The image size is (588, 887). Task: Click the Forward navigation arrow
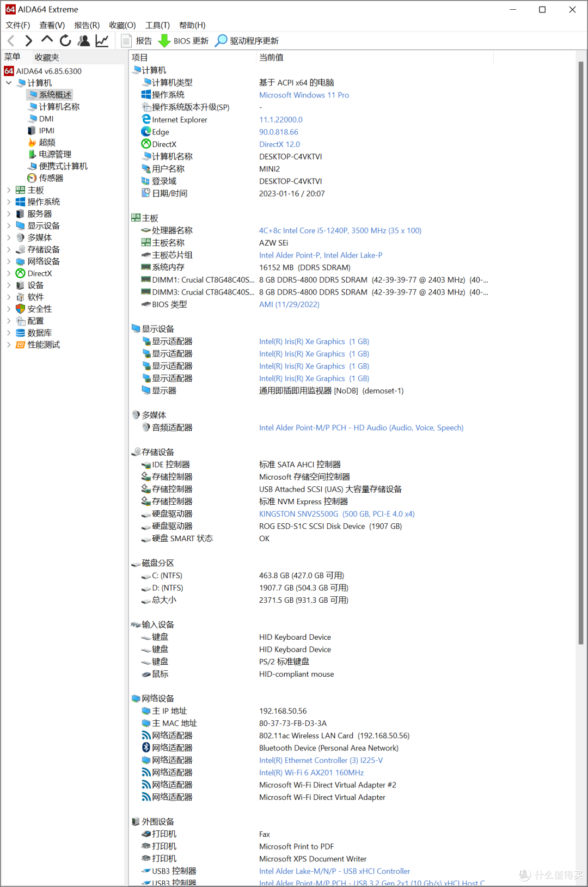(29, 40)
